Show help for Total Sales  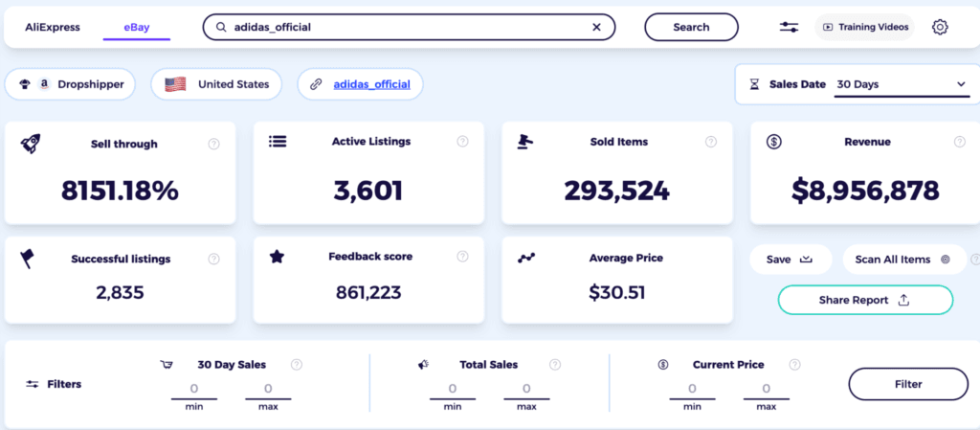pyautogui.click(x=555, y=364)
